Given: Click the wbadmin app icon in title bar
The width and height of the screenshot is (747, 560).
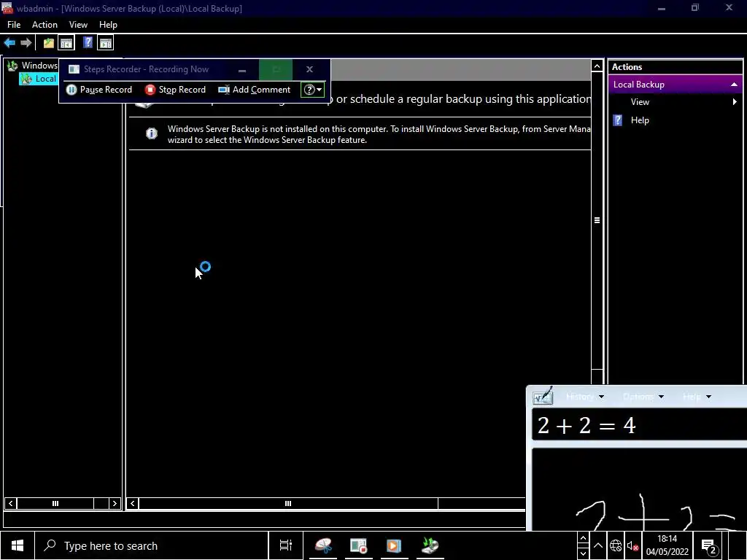Looking at the screenshot, I should point(7,8).
